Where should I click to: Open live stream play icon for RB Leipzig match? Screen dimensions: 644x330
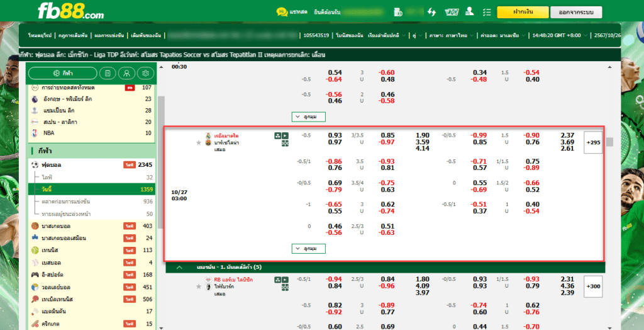coord(286,280)
